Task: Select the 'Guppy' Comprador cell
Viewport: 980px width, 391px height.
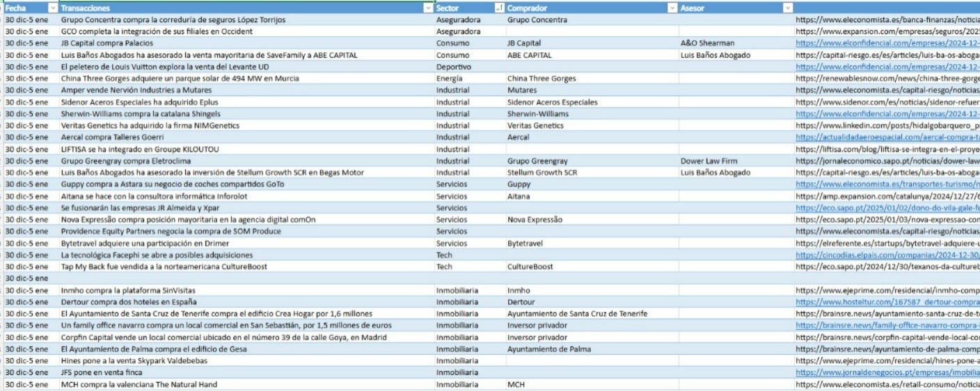Action: pyautogui.click(x=592, y=184)
